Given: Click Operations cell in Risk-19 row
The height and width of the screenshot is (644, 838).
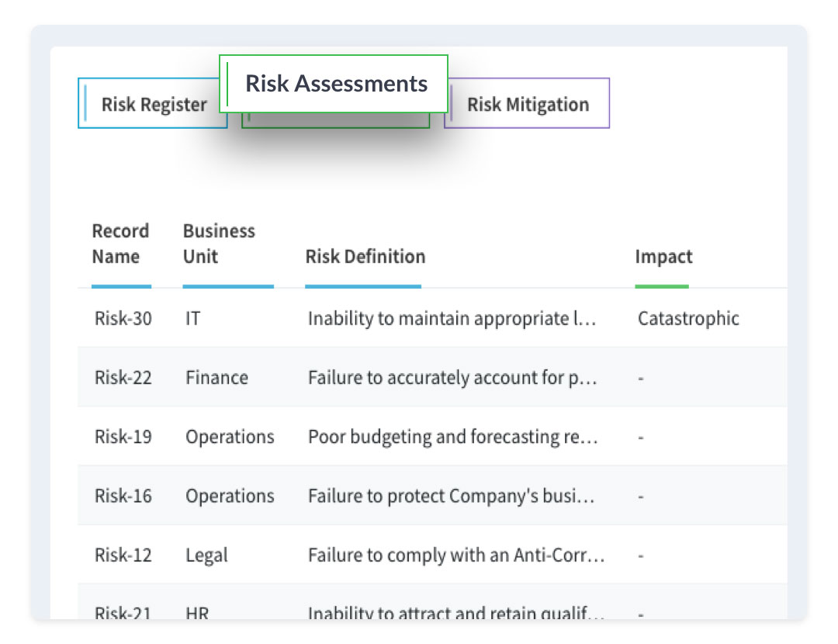Looking at the screenshot, I should 230,437.
